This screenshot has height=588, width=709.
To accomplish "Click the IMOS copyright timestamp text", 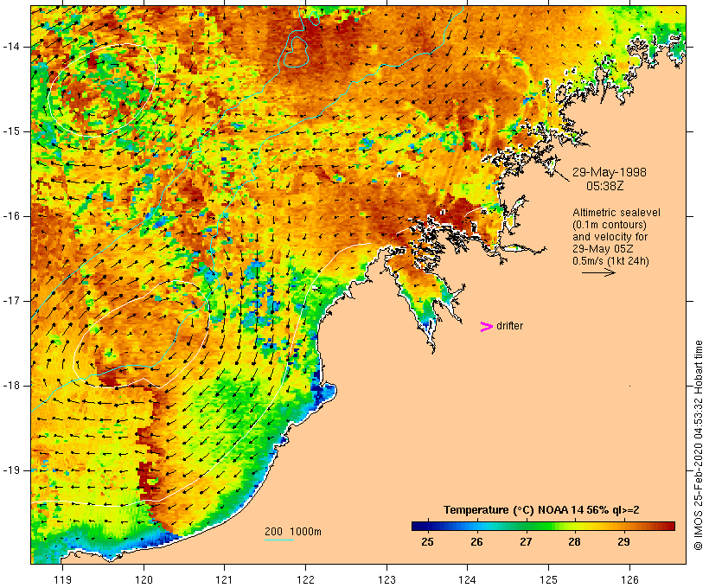I will tap(698, 445).
